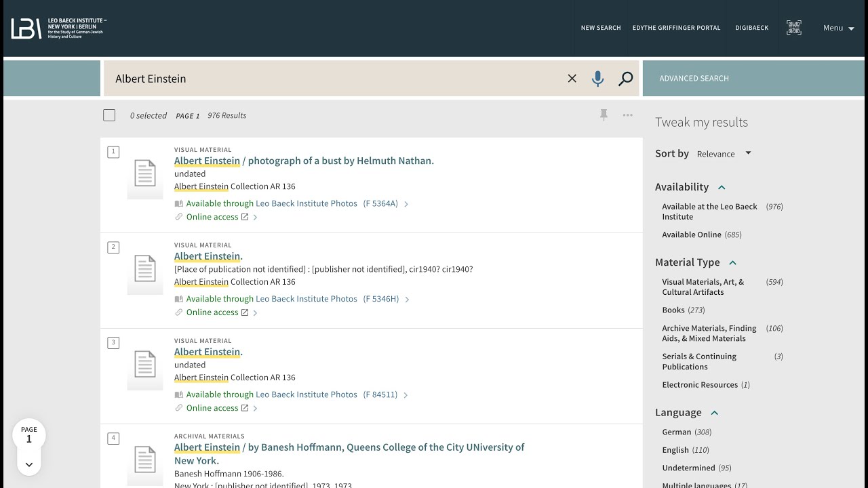Open the Menu dropdown
The width and height of the screenshot is (868, 488).
(838, 28)
